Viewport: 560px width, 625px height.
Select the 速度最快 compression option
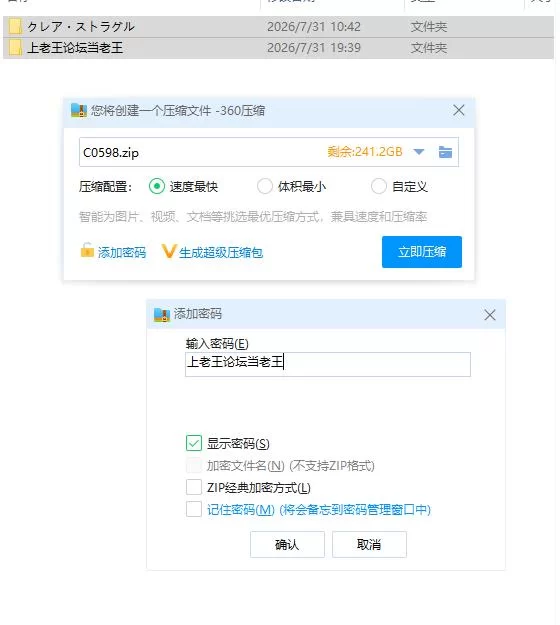tap(157, 186)
